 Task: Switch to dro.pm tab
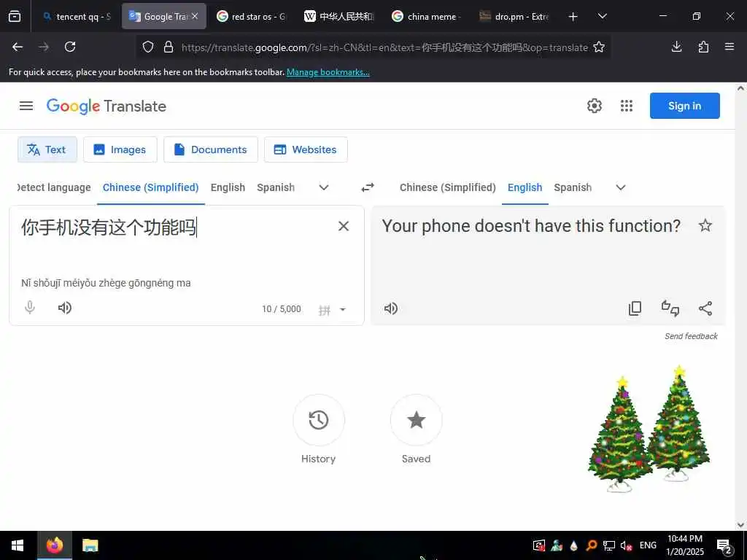[514, 16]
